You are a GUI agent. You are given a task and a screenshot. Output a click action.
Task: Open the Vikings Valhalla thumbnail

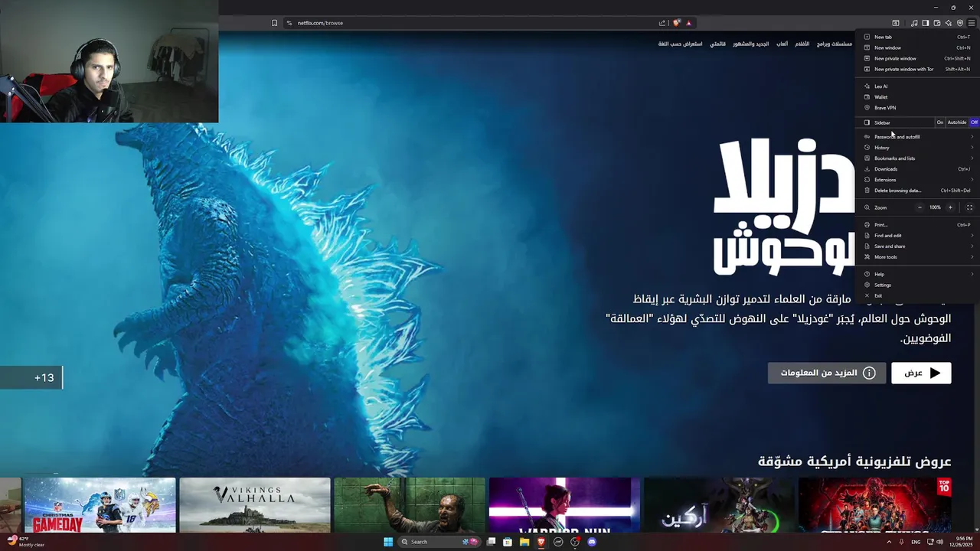click(x=255, y=505)
